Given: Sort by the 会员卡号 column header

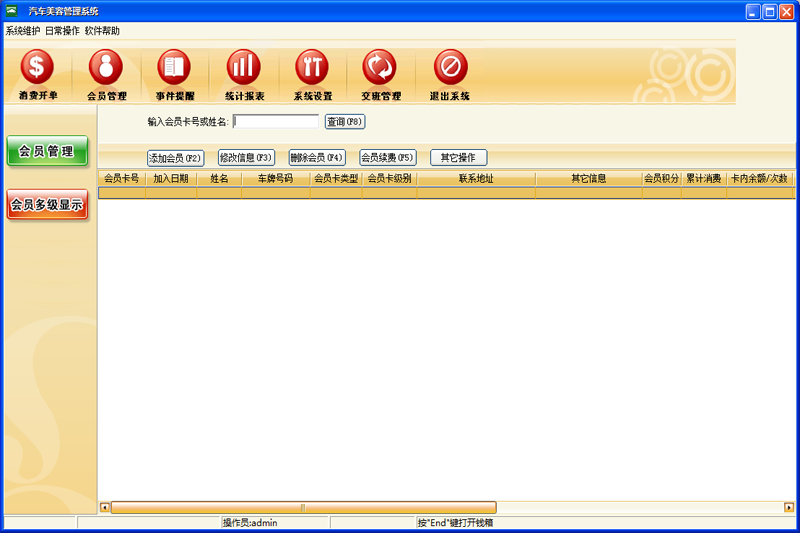Looking at the screenshot, I should click(121, 179).
